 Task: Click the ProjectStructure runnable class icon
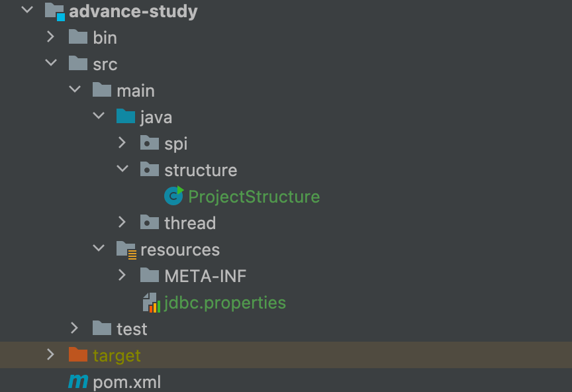tap(174, 195)
